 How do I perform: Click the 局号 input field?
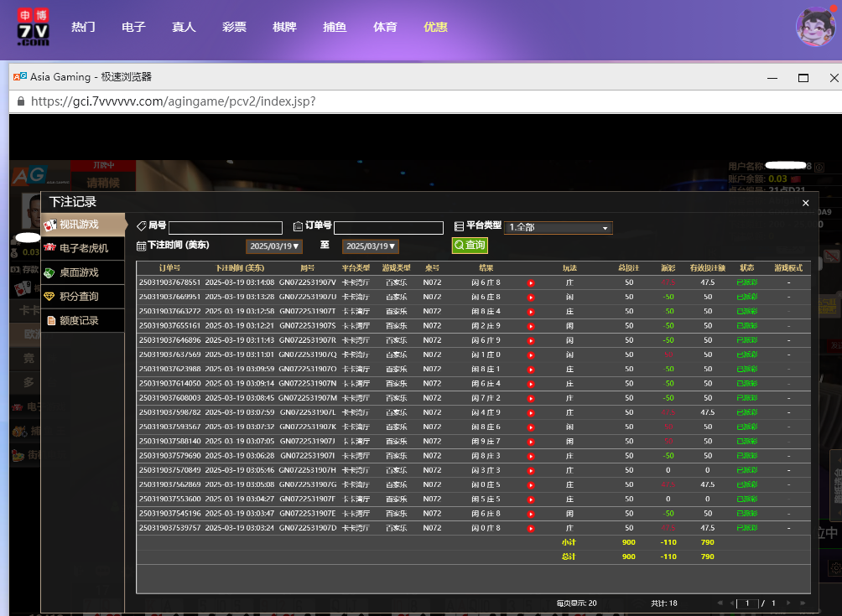pos(225,228)
